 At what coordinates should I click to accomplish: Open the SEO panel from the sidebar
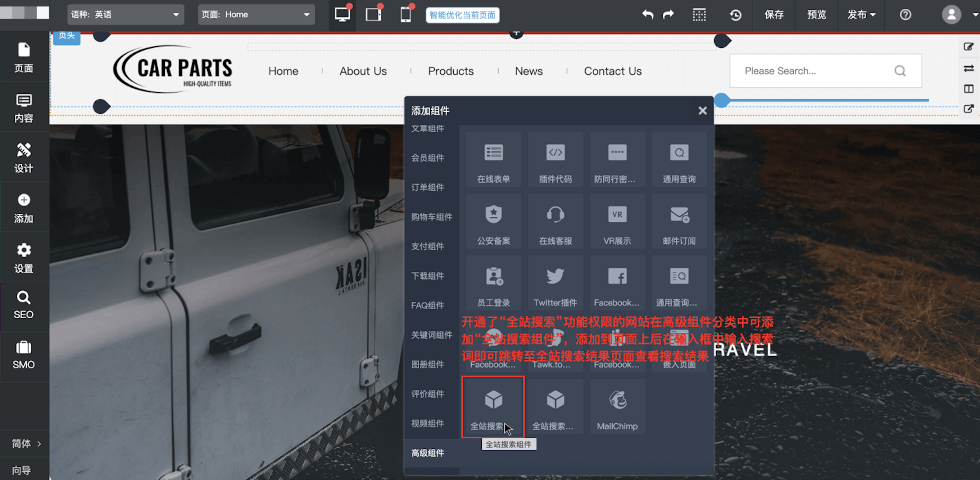click(24, 304)
